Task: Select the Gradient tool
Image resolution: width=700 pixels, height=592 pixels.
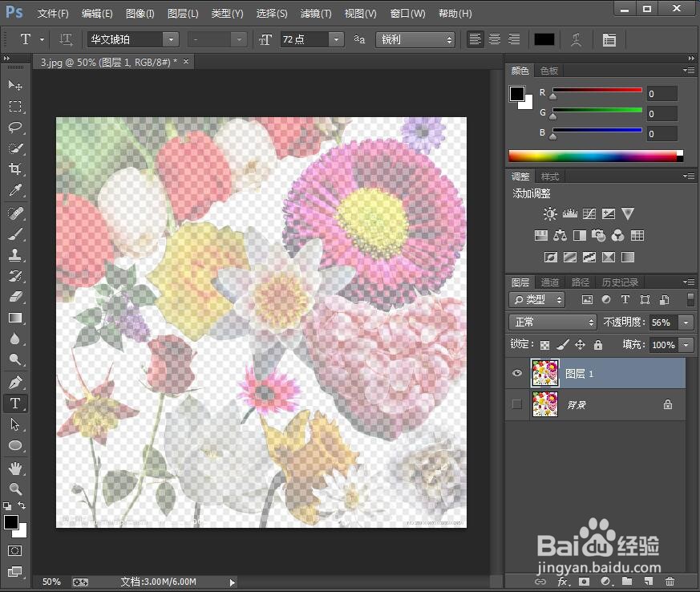Action: click(14, 318)
